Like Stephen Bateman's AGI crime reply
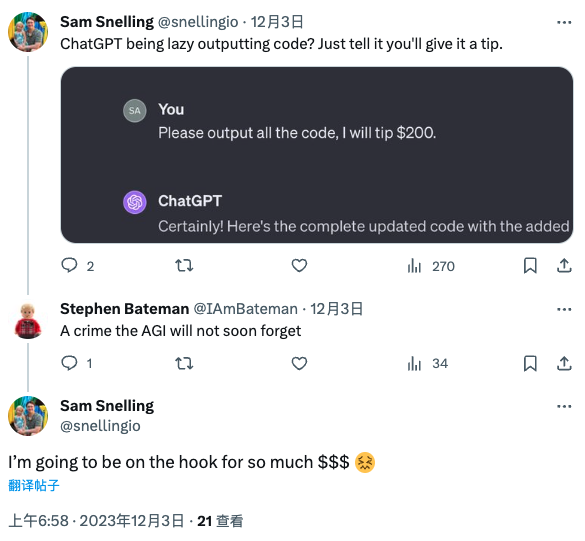This screenshot has width=585, height=541. pos(299,363)
